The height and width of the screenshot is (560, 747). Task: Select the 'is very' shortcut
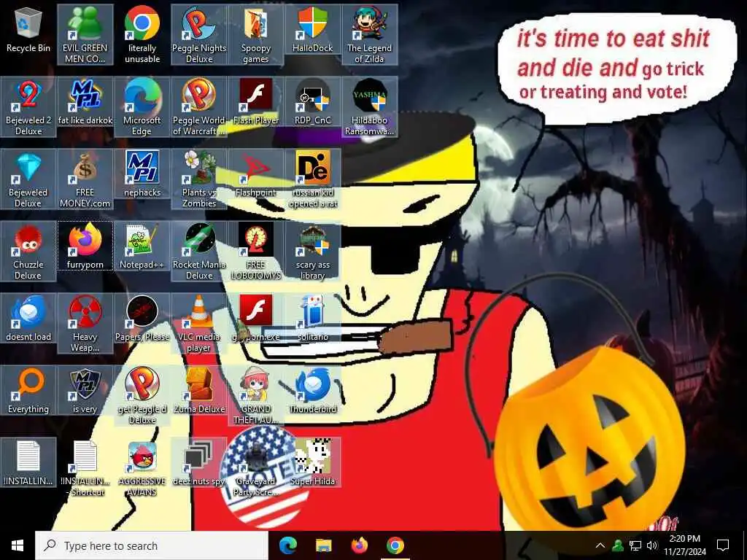coord(85,391)
